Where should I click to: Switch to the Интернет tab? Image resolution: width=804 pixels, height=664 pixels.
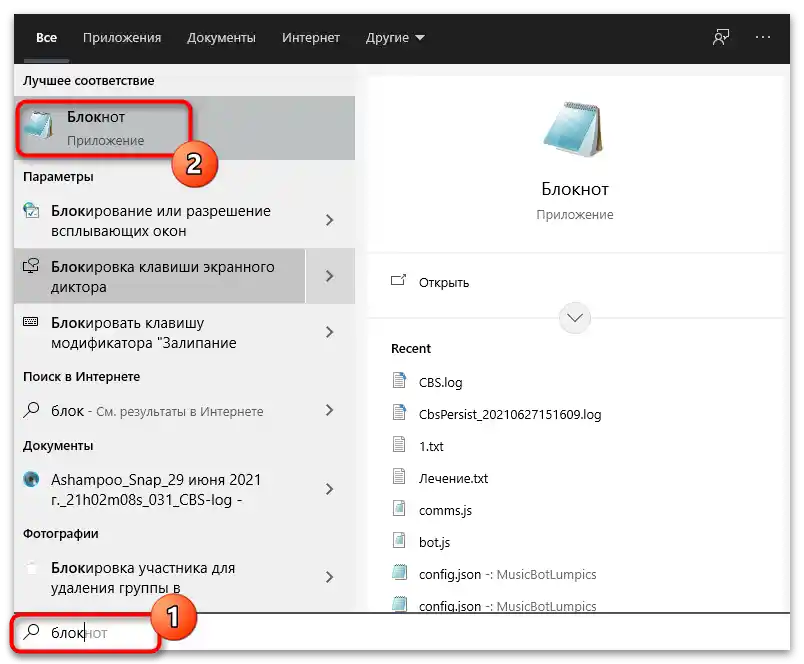(311, 37)
